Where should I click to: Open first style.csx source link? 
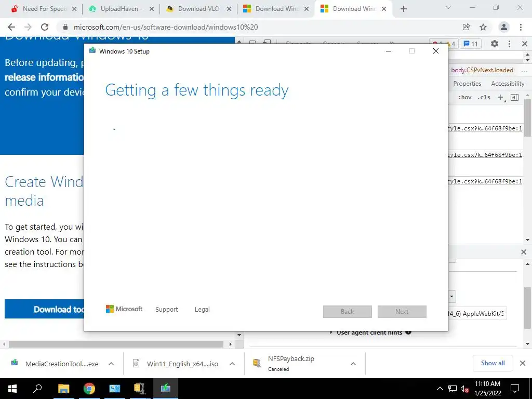coord(485,128)
